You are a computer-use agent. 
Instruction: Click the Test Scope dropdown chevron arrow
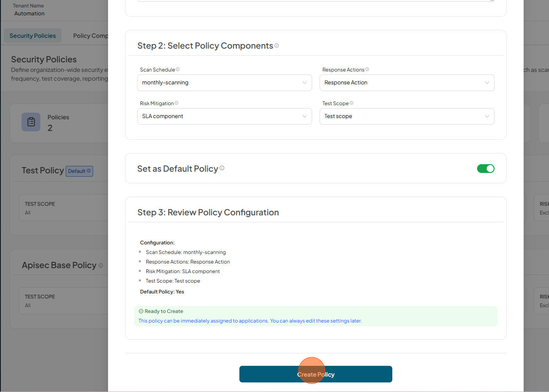click(487, 116)
